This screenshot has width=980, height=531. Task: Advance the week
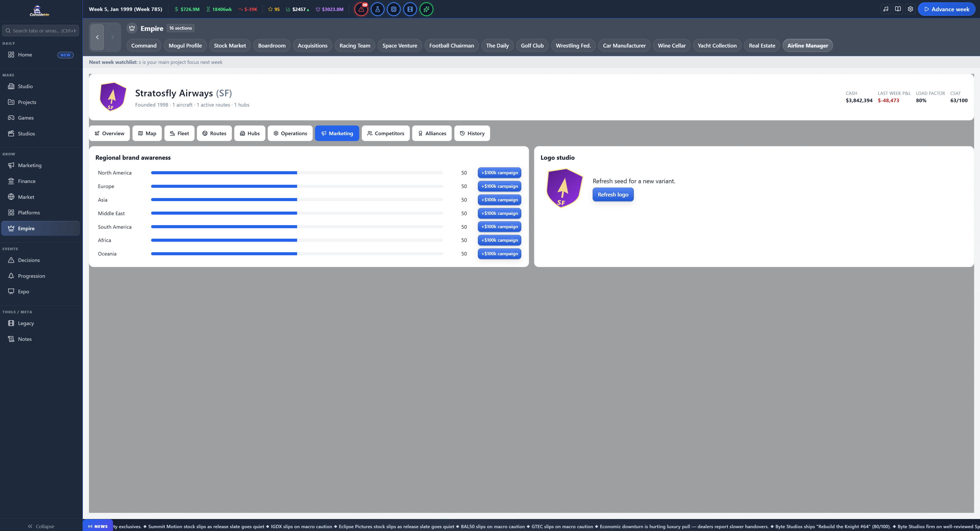coord(947,9)
